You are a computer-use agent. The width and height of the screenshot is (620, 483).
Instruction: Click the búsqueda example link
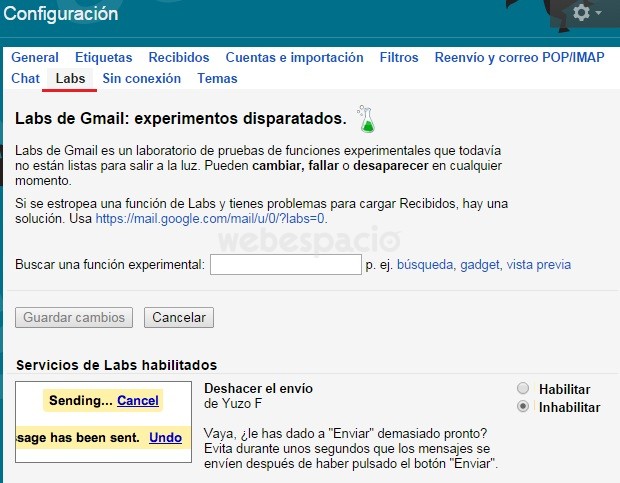tap(426, 264)
